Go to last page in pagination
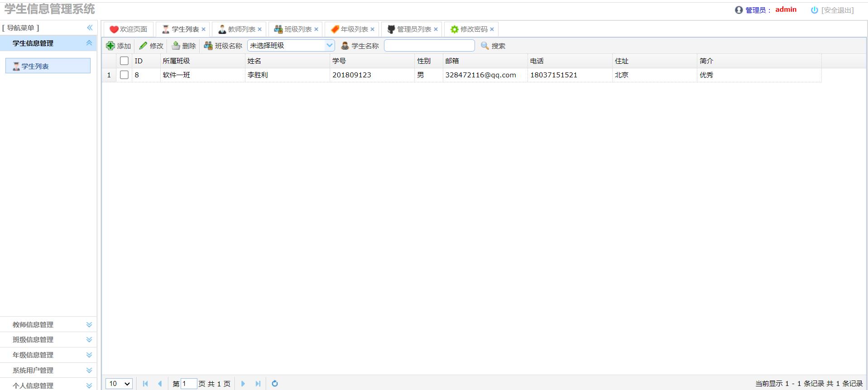This screenshot has width=868, height=390. pyautogui.click(x=258, y=384)
